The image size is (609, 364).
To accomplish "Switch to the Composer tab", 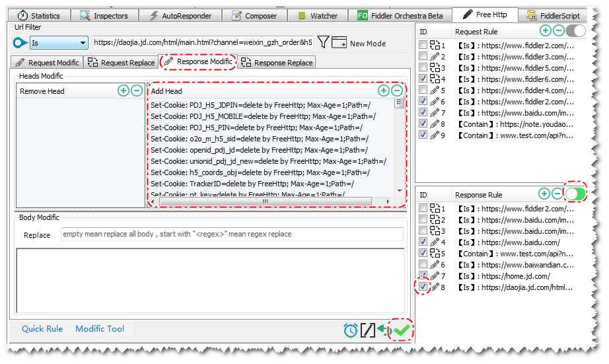I will pos(254,16).
